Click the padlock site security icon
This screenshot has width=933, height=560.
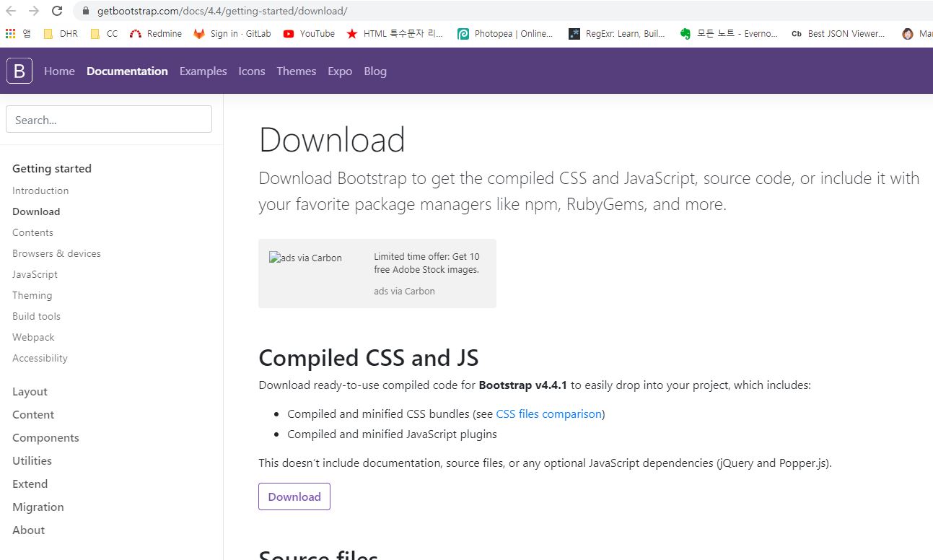[x=86, y=11]
